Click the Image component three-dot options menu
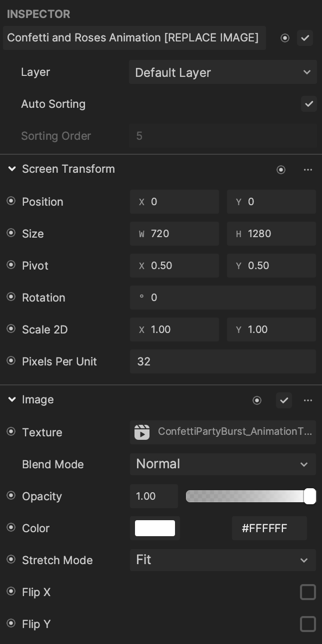 [x=308, y=400]
